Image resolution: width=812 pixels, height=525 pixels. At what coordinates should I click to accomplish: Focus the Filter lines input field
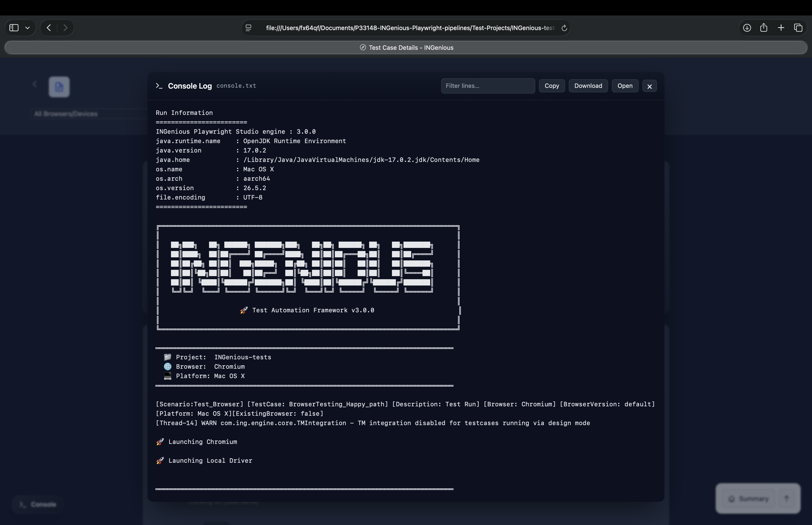[488, 86]
